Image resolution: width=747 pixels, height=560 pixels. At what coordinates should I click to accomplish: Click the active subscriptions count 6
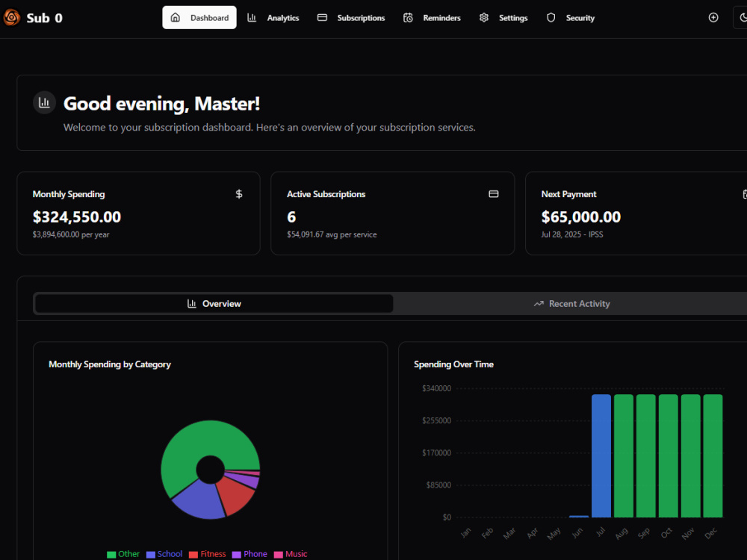(x=291, y=217)
